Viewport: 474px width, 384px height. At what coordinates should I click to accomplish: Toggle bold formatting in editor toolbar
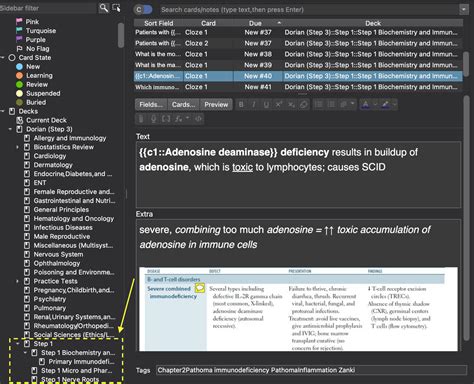pos(241,105)
